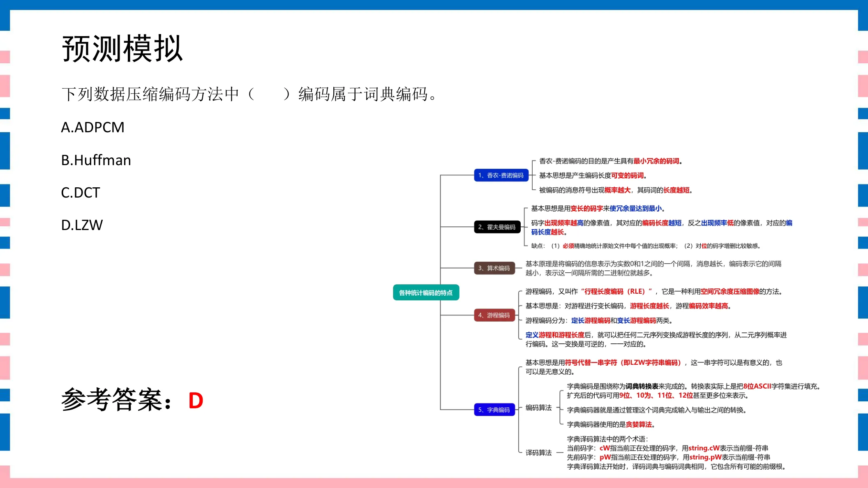Image resolution: width=868 pixels, height=488 pixels.
Task: Click the line defining pW 先前码字
Action: pyautogui.click(x=669, y=457)
